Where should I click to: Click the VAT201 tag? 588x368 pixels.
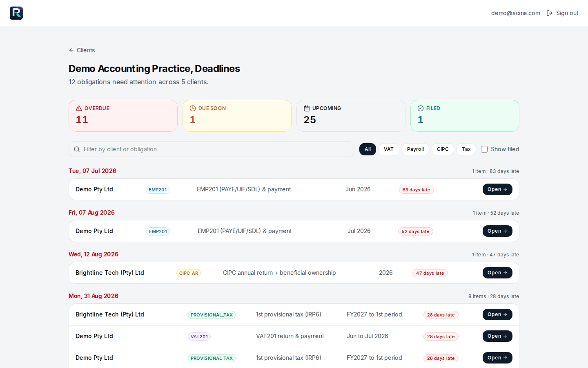(199, 337)
